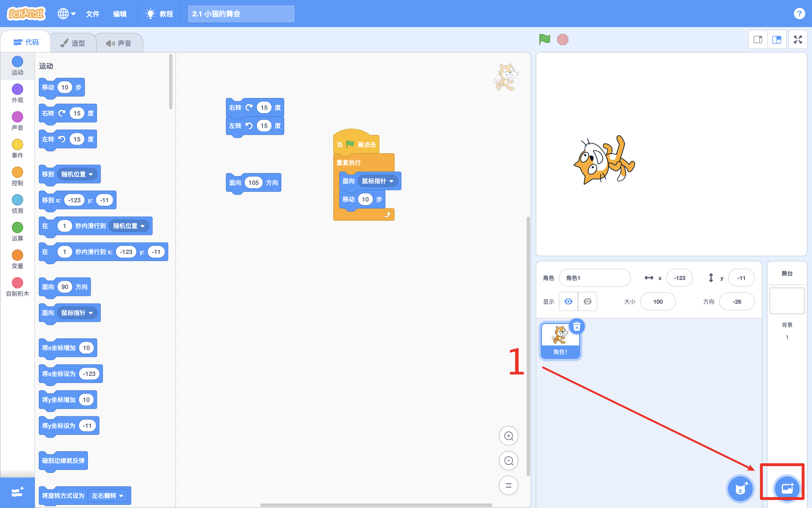This screenshot has height=508, width=812.
Task: Open 教程 tutorials
Action: 159,14
